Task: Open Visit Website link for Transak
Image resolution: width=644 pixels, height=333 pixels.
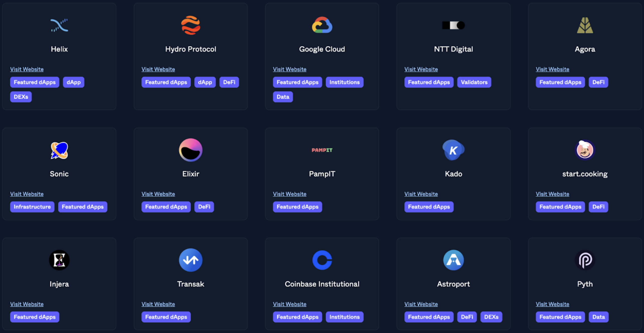Action: click(158, 304)
